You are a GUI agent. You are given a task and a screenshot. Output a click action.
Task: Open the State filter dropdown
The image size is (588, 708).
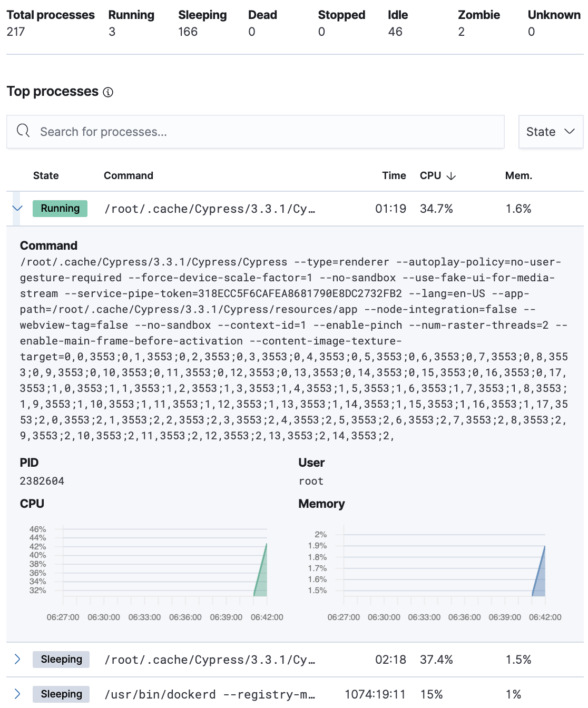(x=550, y=132)
